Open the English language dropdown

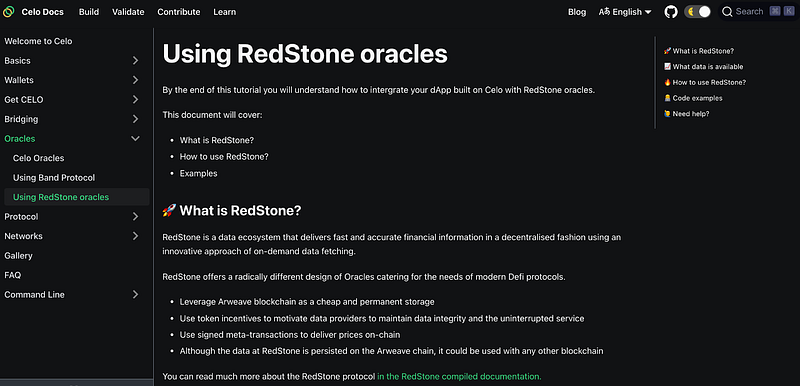coord(626,12)
